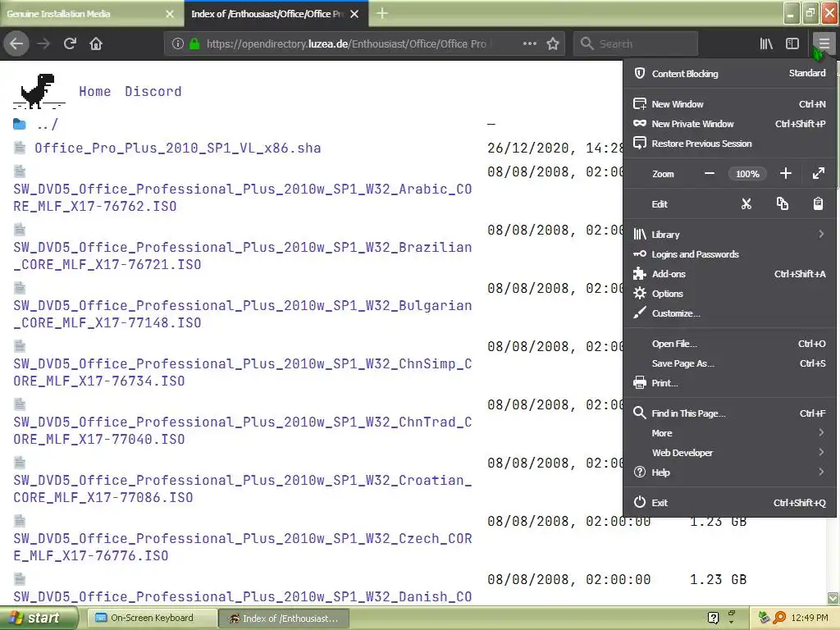
Task: Expand the Library submenu
Action: [729, 235]
